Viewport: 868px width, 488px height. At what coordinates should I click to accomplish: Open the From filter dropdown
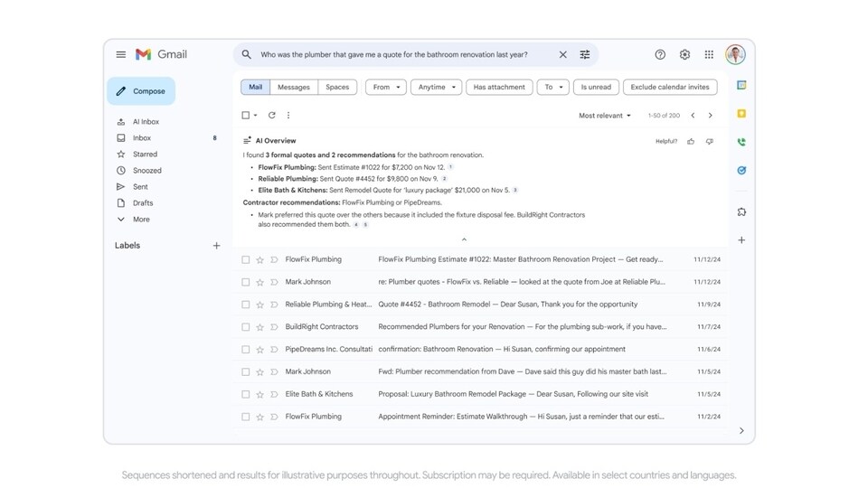[386, 87]
